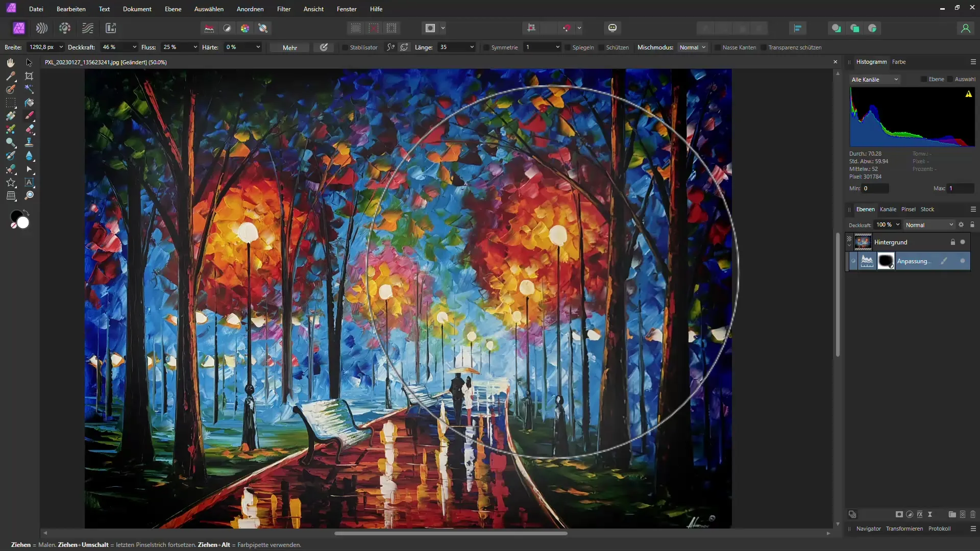Image resolution: width=980 pixels, height=551 pixels.
Task: Open the Assistant manager robot icon
Action: tap(612, 28)
